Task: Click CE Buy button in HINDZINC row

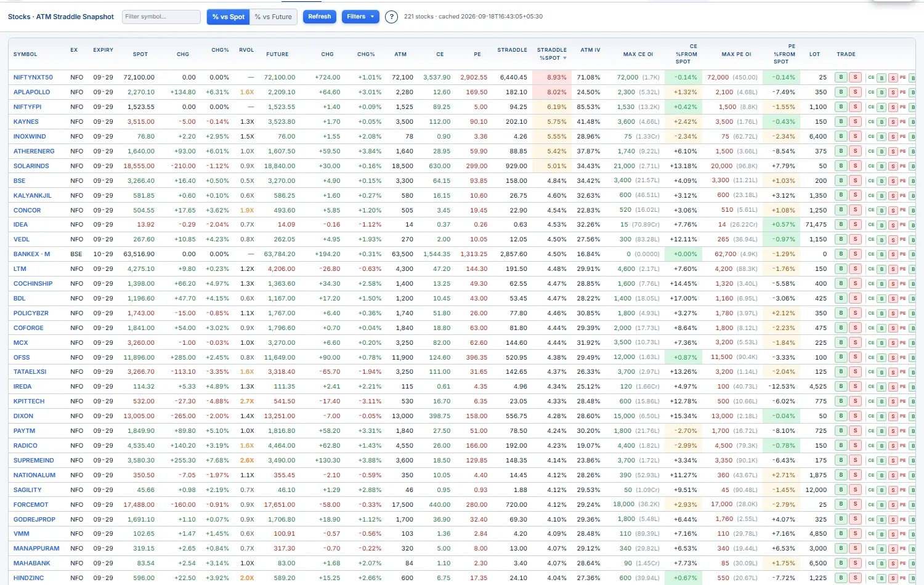Action: (881, 578)
